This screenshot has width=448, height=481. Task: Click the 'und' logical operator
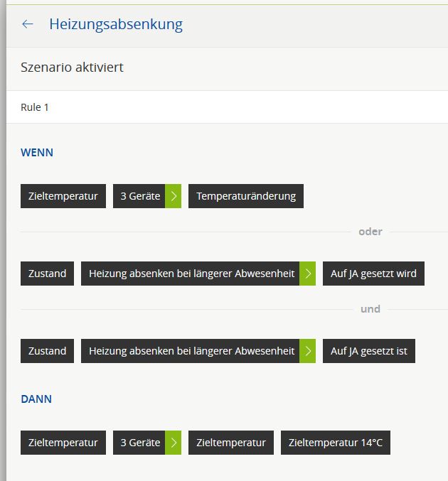pos(370,309)
